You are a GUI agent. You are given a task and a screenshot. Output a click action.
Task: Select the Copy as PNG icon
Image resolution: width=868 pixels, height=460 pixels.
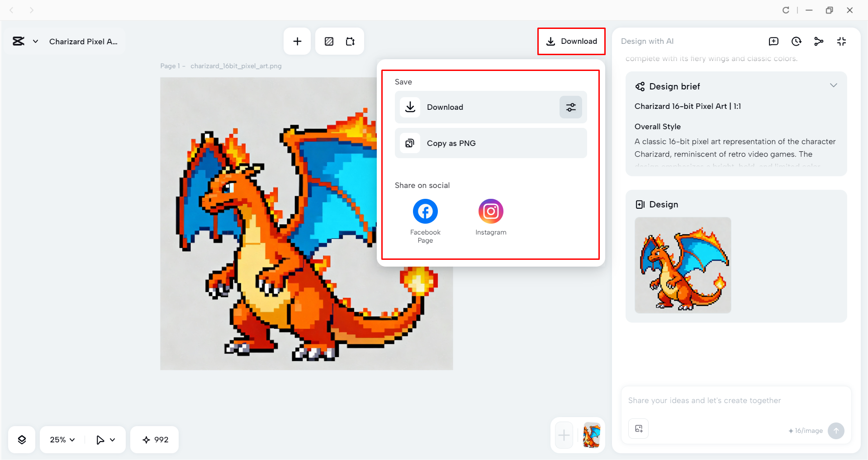tap(410, 143)
